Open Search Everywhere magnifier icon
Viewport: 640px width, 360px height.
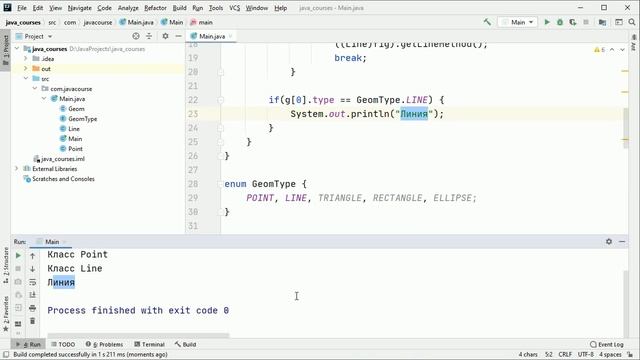(x=632, y=22)
